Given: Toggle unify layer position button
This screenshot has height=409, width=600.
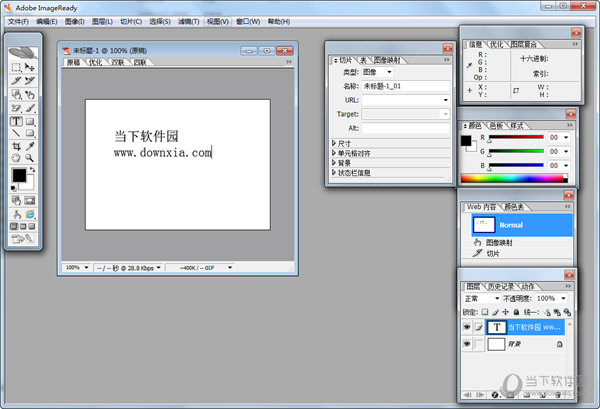Looking at the screenshot, I should tap(547, 313).
